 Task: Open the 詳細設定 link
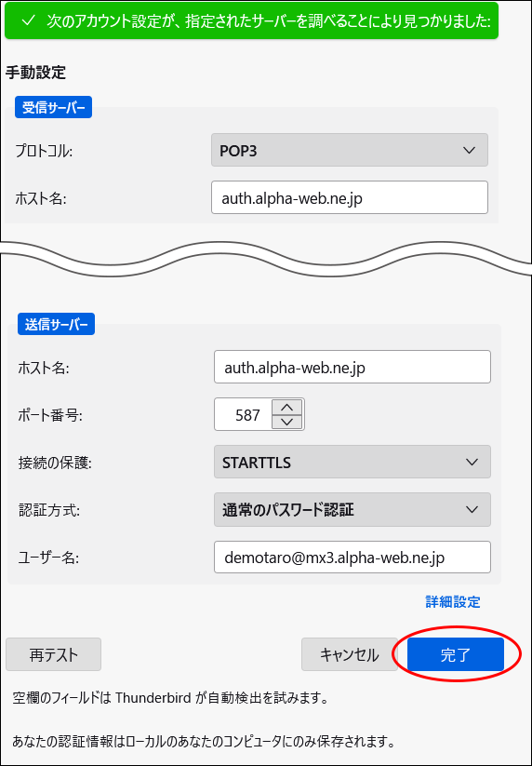pyautogui.click(x=452, y=602)
